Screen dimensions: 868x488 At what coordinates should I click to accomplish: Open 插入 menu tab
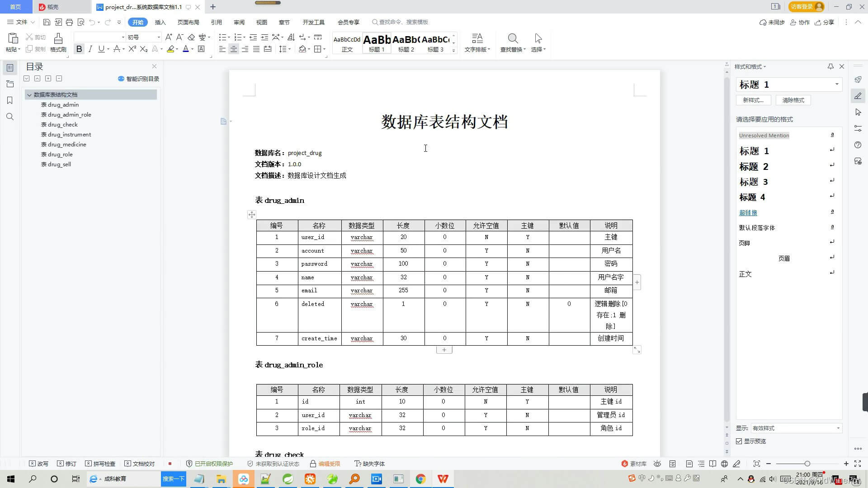[160, 22]
